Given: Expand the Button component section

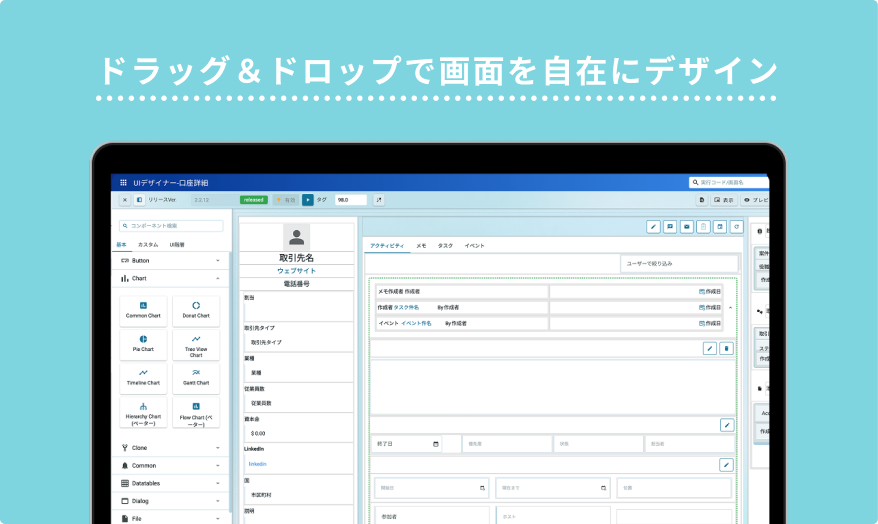Looking at the screenshot, I should 170,261.
